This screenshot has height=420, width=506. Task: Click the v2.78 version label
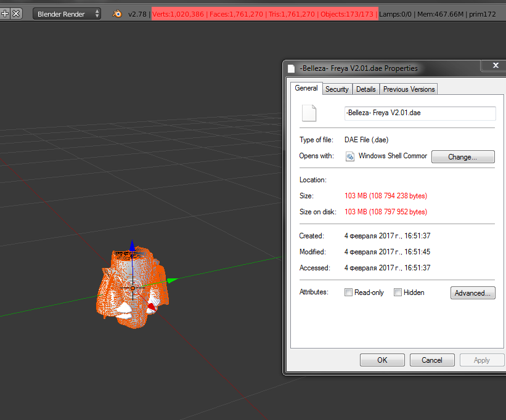pyautogui.click(x=137, y=14)
